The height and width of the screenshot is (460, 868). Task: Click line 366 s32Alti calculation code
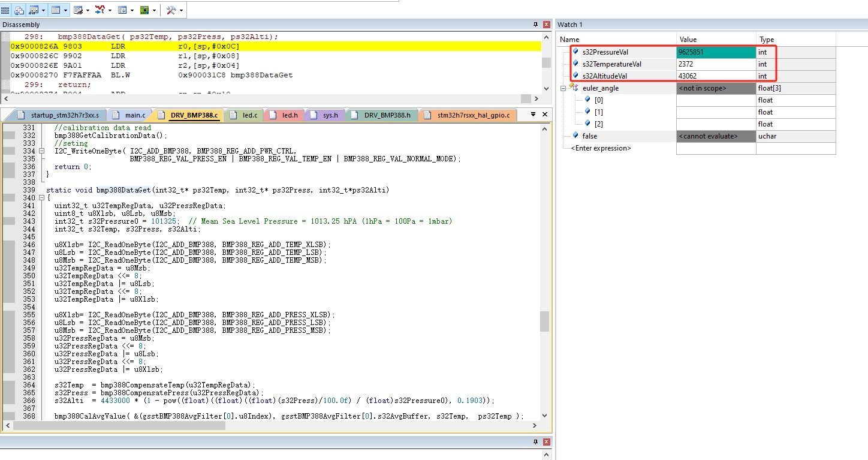[275, 401]
